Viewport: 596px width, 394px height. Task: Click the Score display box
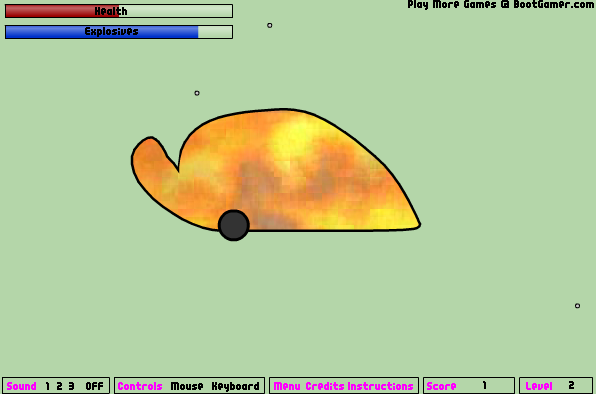coord(469,386)
